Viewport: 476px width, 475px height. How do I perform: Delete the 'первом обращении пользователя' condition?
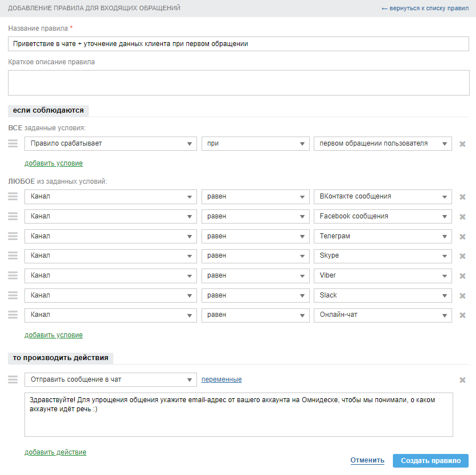(x=462, y=144)
